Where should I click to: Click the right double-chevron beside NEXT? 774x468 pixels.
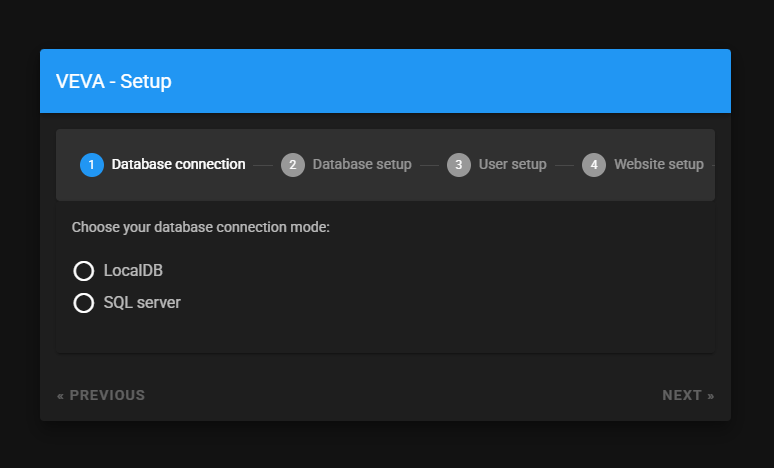click(x=711, y=396)
